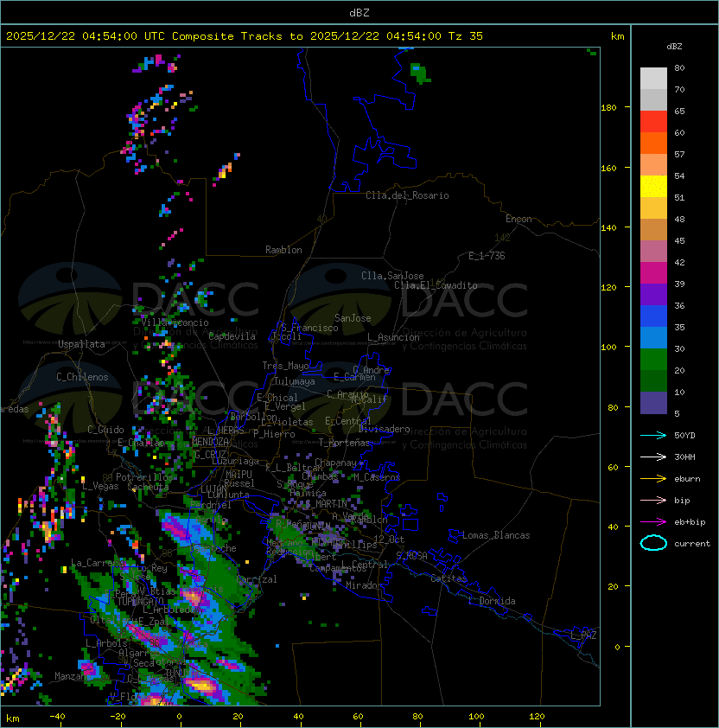Select the red 65-60 dBZ color band

pyautogui.click(x=653, y=122)
